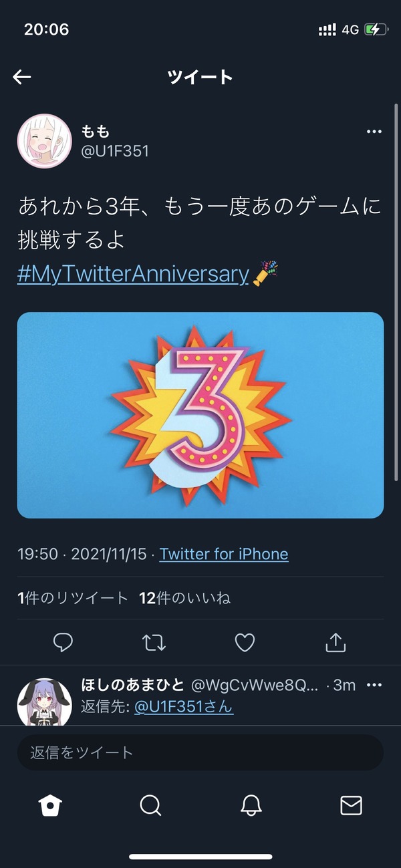Viewport: 401px width, 868px height.
Task: Tap the retweet icon
Action: [x=154, y=643]
